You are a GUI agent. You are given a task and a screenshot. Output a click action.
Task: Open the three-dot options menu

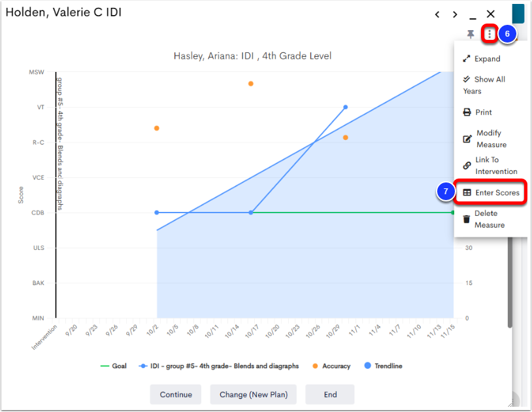point(489,32)
